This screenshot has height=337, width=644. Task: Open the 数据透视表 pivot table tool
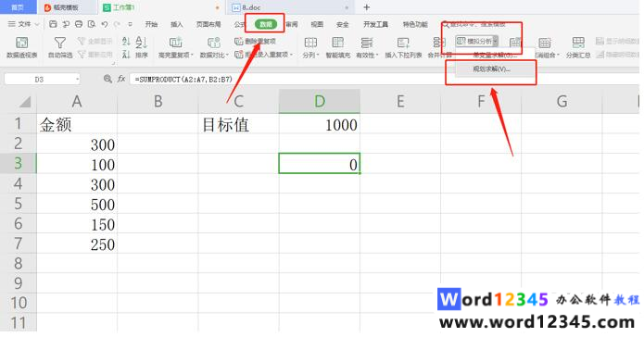tap(21, 43)
